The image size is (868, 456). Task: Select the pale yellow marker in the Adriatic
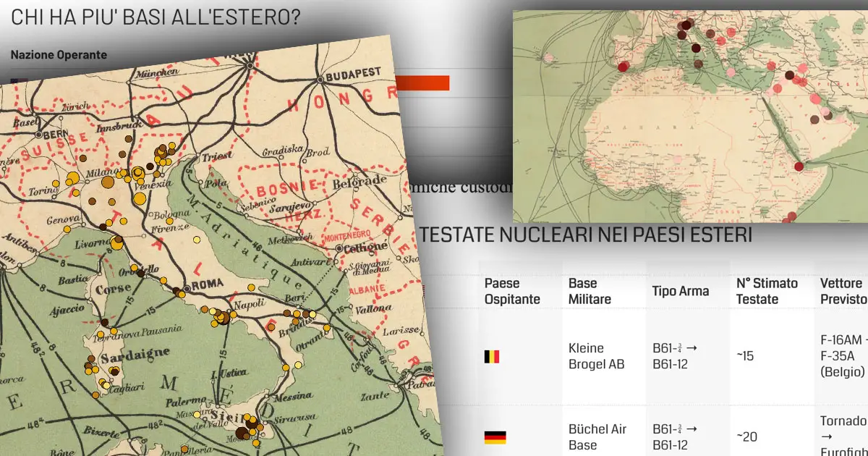[x=197, y=240]
